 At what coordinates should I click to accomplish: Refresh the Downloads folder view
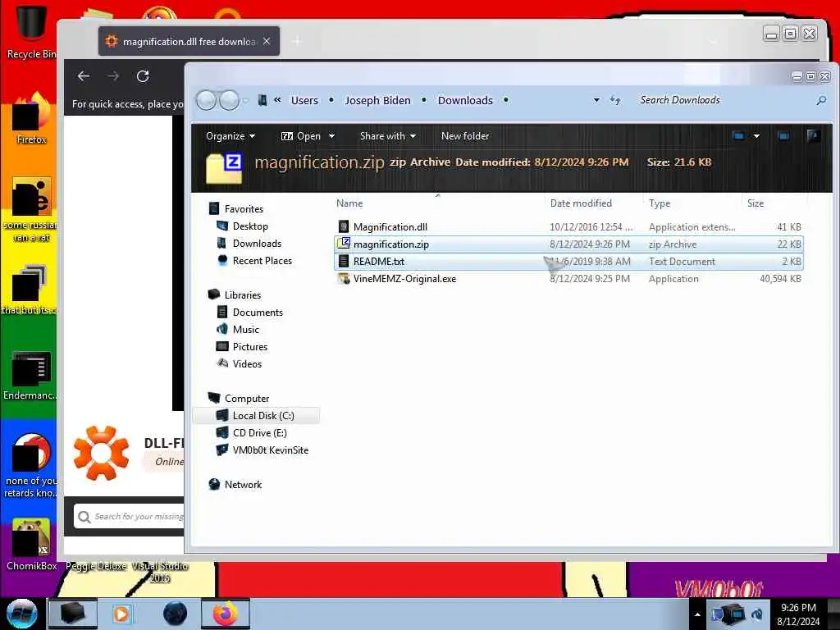click(x=615, y=100)
